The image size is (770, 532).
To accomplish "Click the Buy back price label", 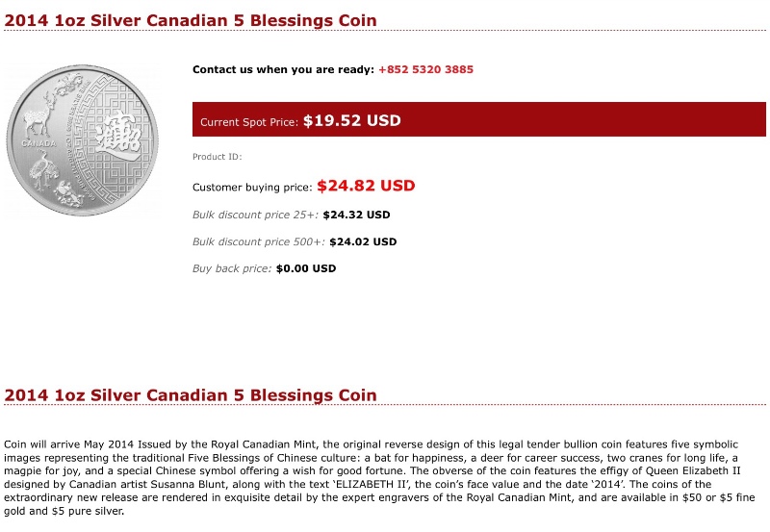I will coord(232,268).
